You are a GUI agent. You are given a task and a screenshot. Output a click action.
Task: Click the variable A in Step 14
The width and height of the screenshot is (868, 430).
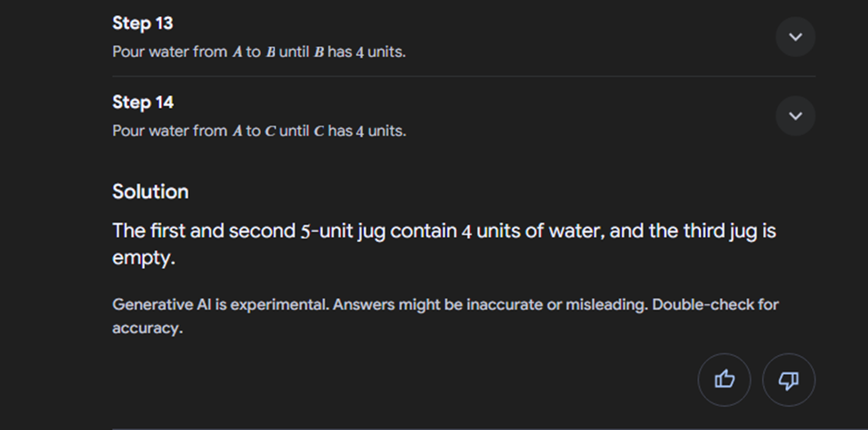click(x=237, y=131)
